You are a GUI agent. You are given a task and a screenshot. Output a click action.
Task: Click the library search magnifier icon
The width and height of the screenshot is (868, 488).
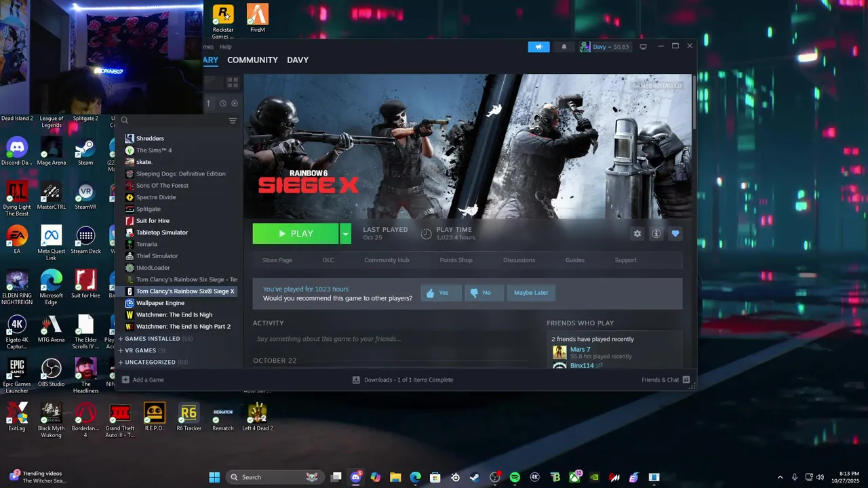click(x=125, y=121)
